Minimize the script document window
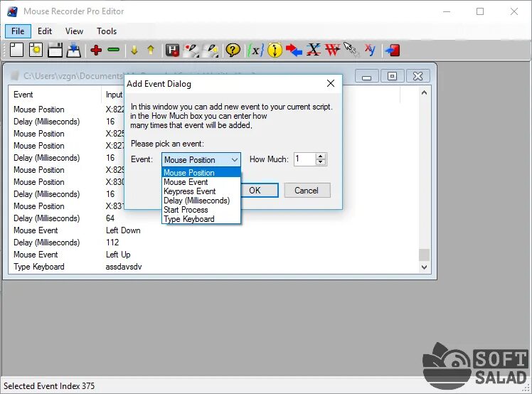Image resolution: width=532 pixels, height=394 pixels. tap(366, 76)
